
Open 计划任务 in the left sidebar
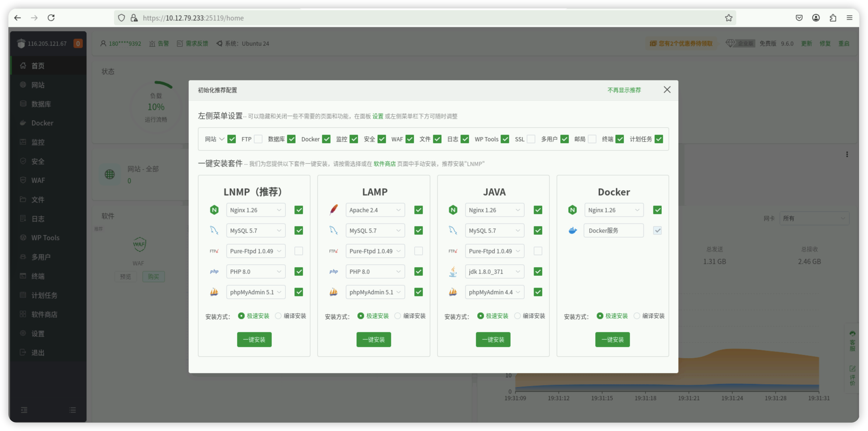click(x=48, y=295)
